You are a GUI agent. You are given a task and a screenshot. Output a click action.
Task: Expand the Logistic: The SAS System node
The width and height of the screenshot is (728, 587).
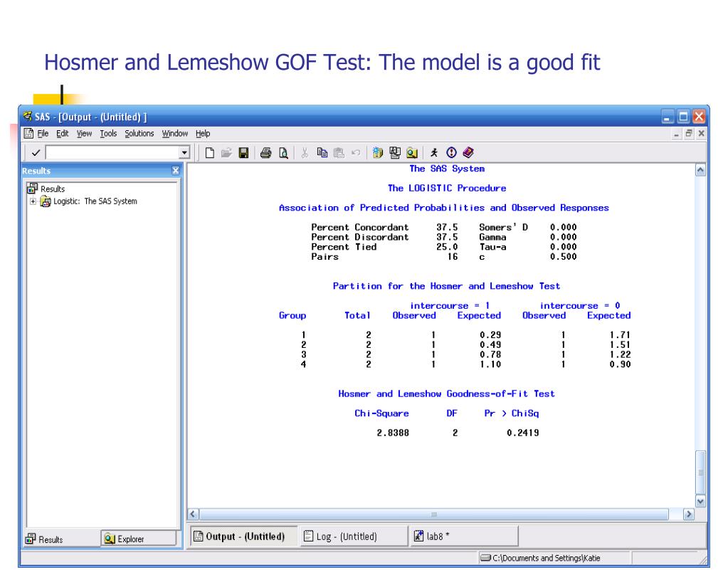[x=33, y=201]
